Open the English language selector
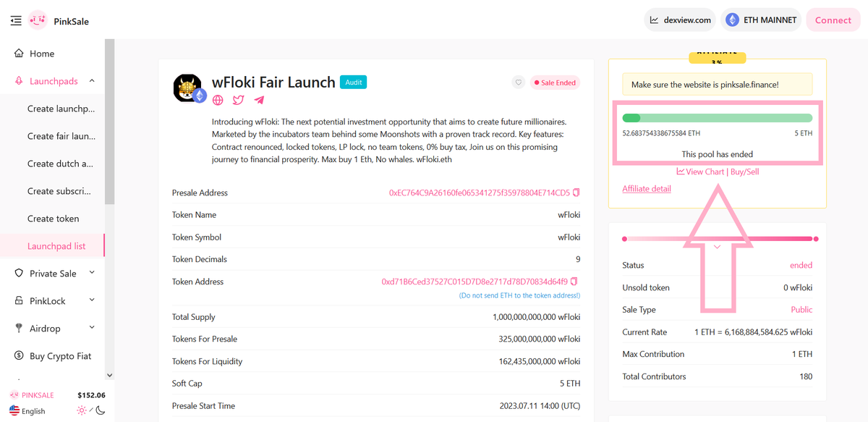Image resolution: width=868 pixels, height=422 pixels. 27,411
